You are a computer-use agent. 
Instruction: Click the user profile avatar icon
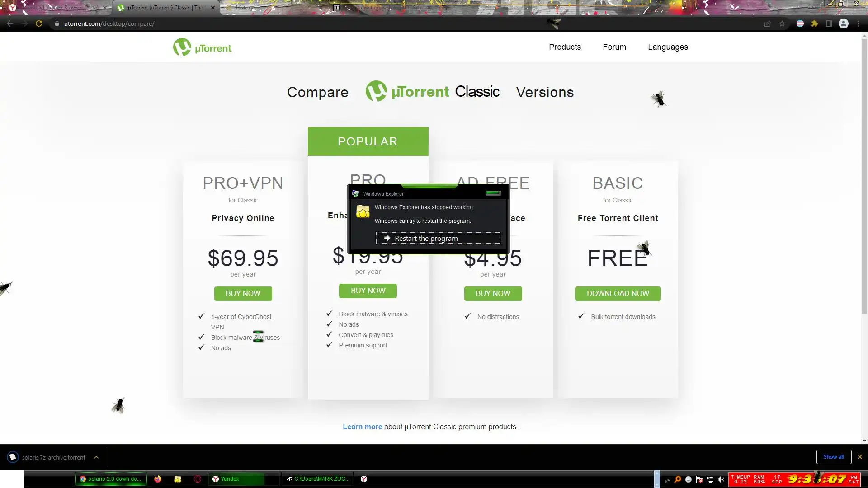click(844, 23)
